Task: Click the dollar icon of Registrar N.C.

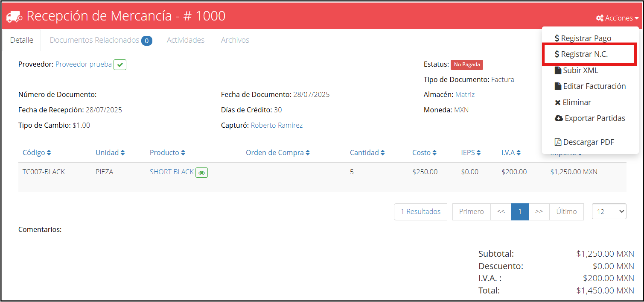Action: click(557, 54)
